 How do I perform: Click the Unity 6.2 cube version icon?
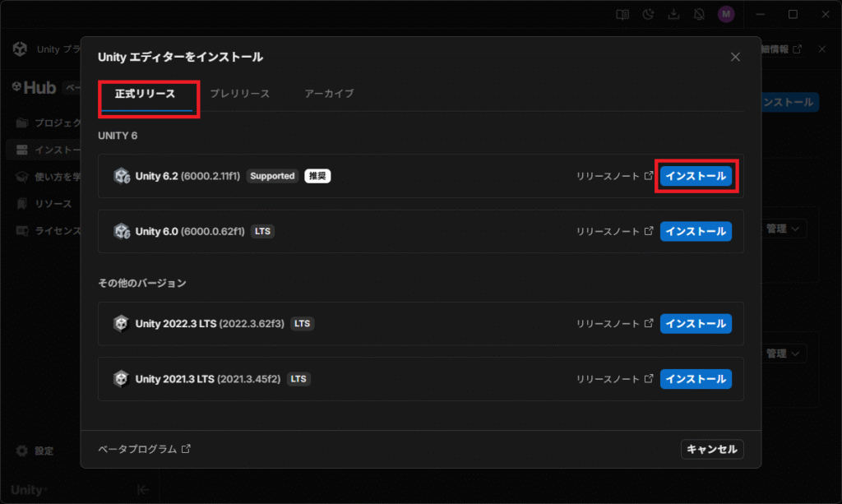point(122,176)
